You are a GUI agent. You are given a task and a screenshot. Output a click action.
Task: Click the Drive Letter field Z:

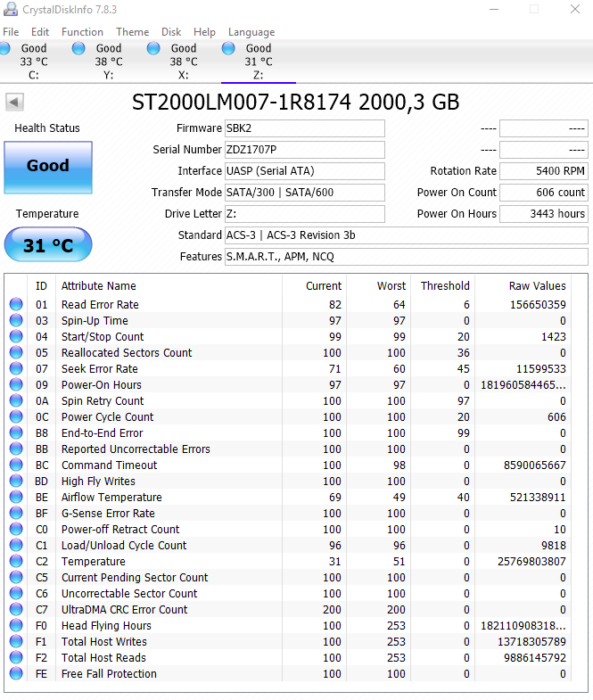click(305, 214)
